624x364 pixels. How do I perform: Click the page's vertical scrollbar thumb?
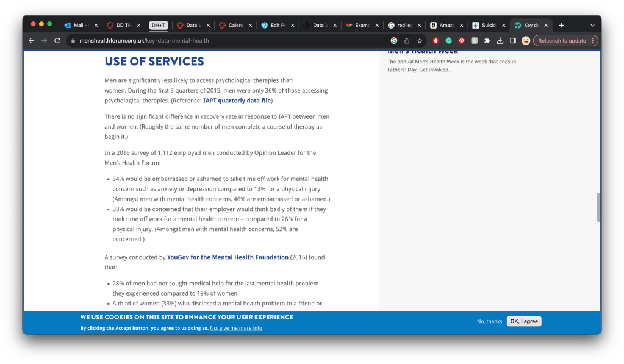click(598, 207)
